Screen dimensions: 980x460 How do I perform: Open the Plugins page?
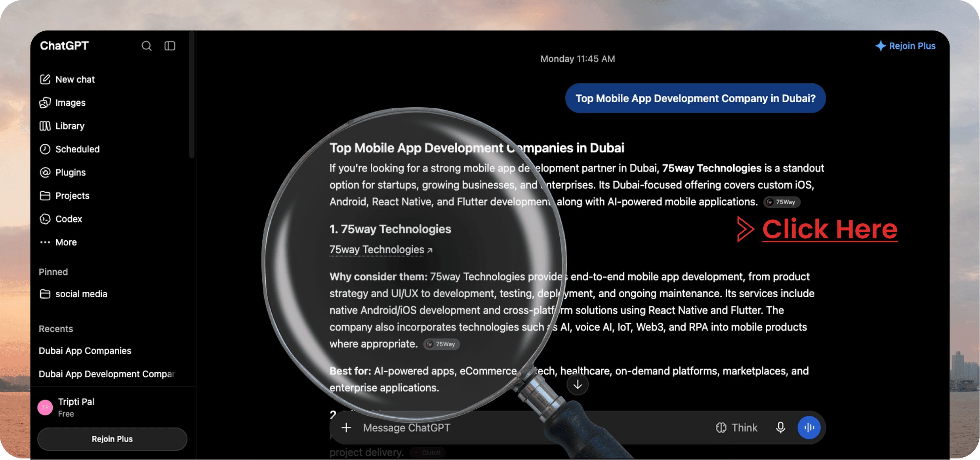(63, 173)
